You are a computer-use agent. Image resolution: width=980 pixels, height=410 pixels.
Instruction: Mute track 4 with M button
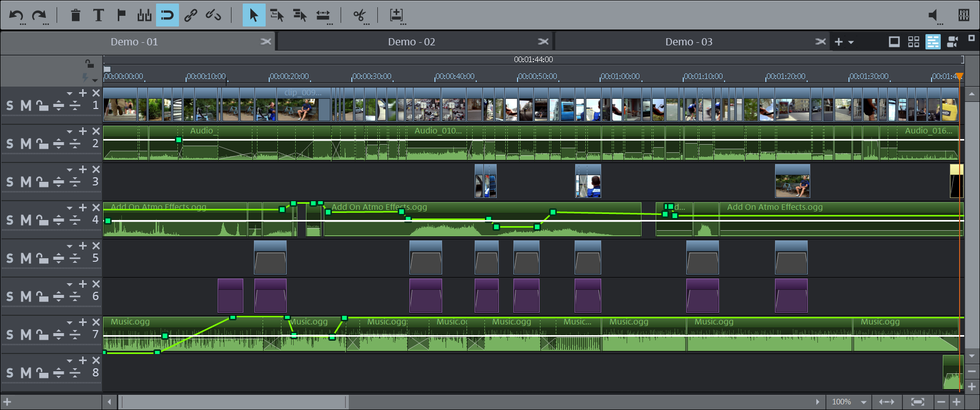tap(25, 221)
